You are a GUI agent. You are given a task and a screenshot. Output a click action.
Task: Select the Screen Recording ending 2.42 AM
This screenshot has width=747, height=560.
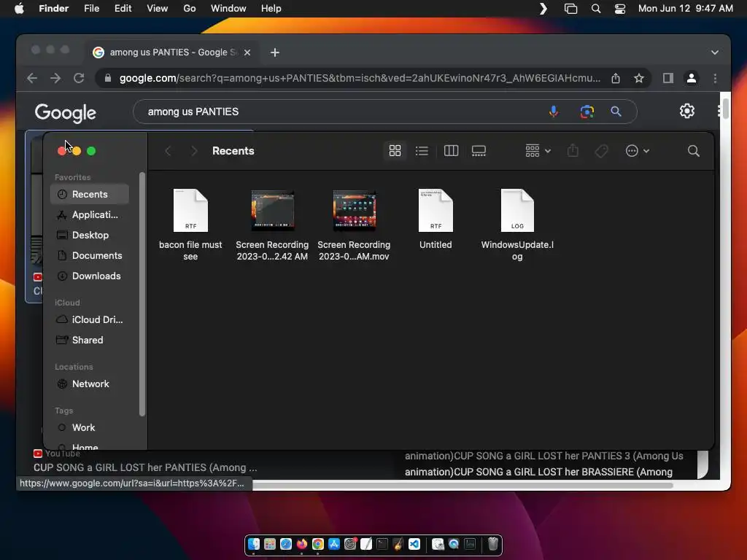[x=272, y=225]
